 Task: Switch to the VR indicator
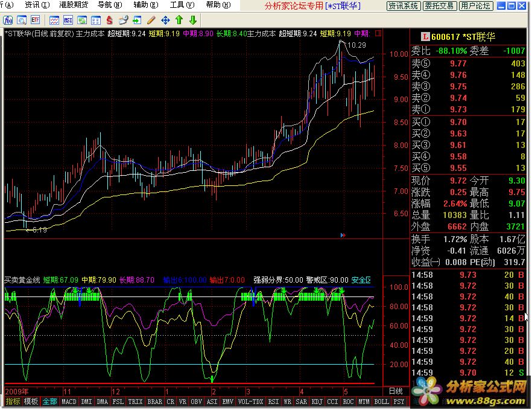tap(183, 402)
